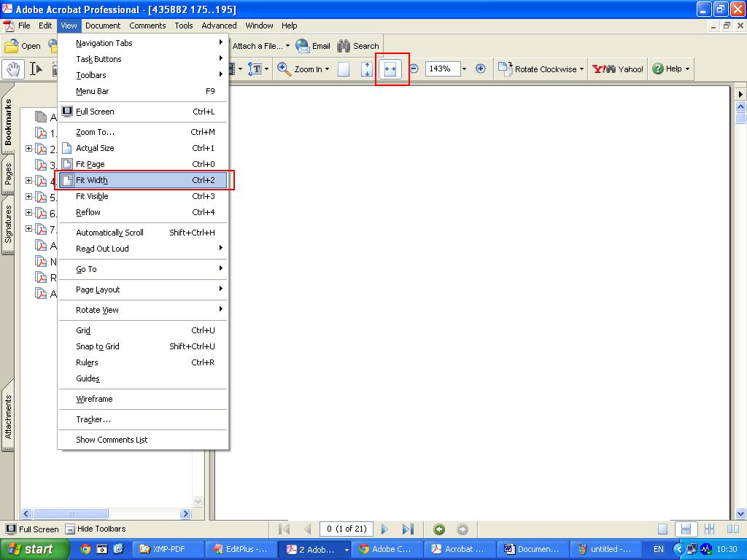Select the Zoom In magnifier tool

pyautogui.click(x=285, y=69)
